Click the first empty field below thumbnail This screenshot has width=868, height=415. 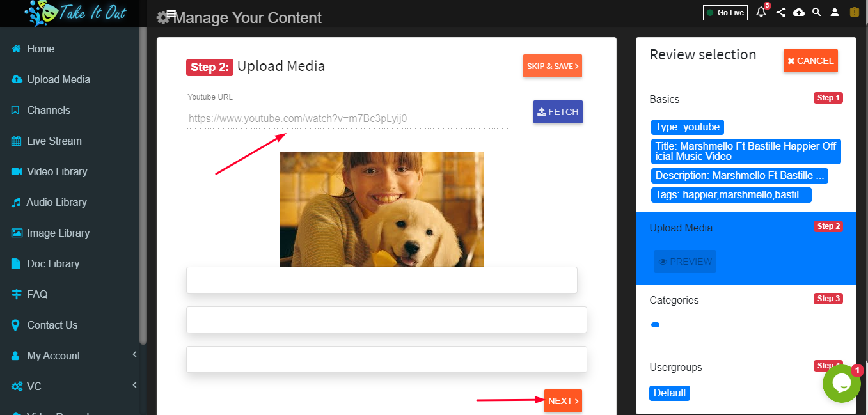(x=382, y=280)
